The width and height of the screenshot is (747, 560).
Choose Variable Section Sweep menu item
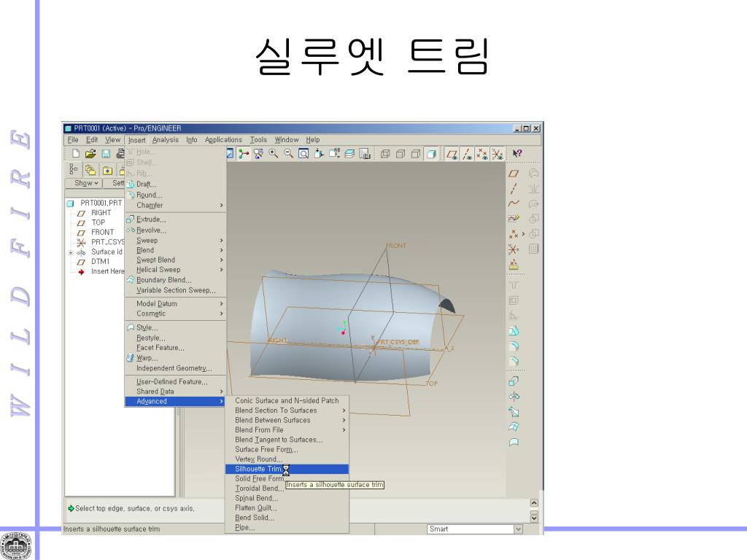click(x=175, y=290)
